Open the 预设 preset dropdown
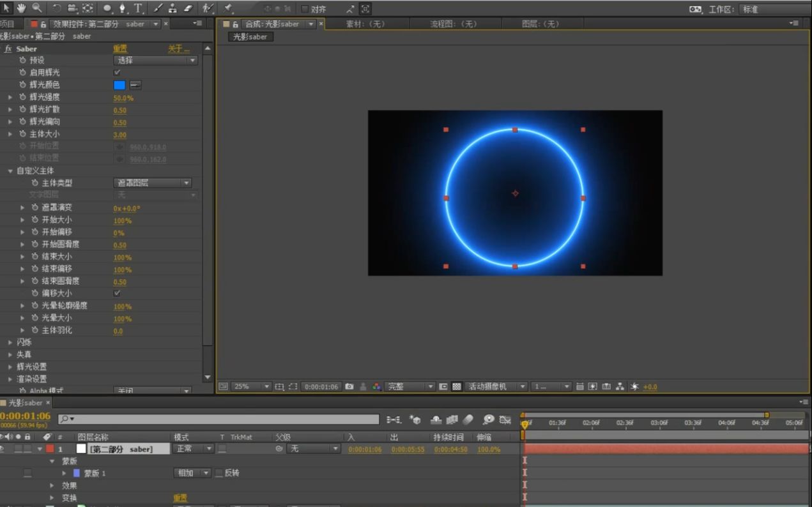812x507 pixels. tap(155, 60)
